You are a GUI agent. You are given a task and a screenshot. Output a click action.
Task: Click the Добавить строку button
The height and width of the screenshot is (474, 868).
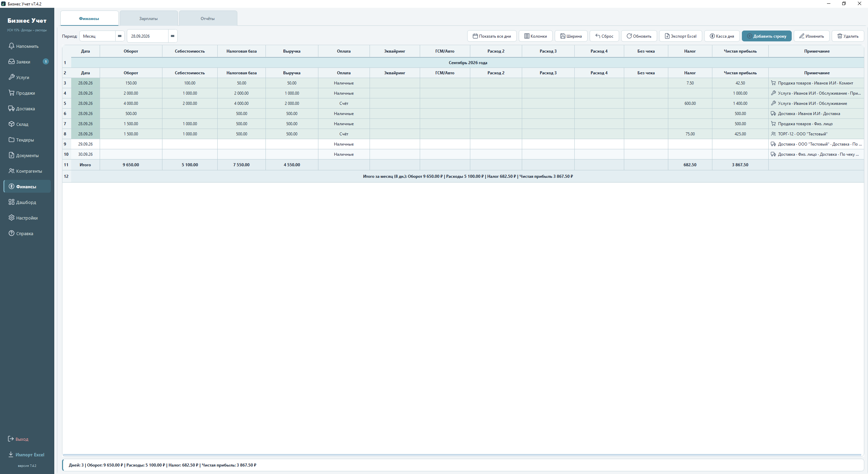point(767,36)
